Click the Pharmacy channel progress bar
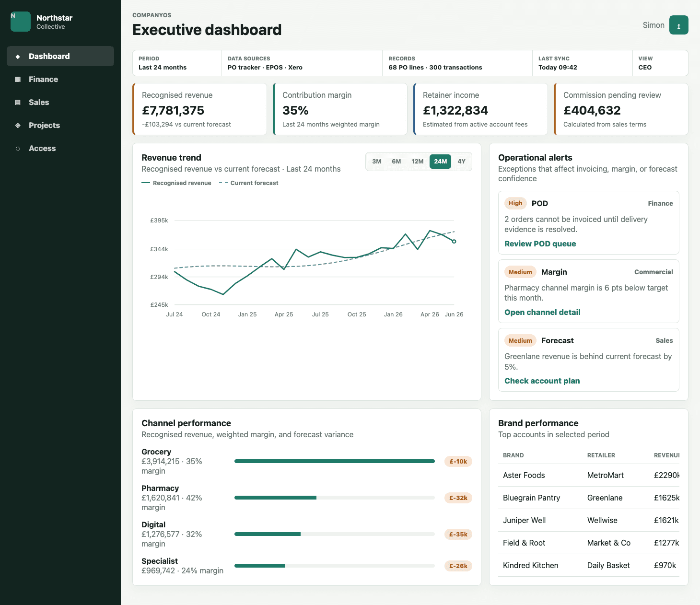The height and width of the screenshot is (605, 700). coord(335,498)
